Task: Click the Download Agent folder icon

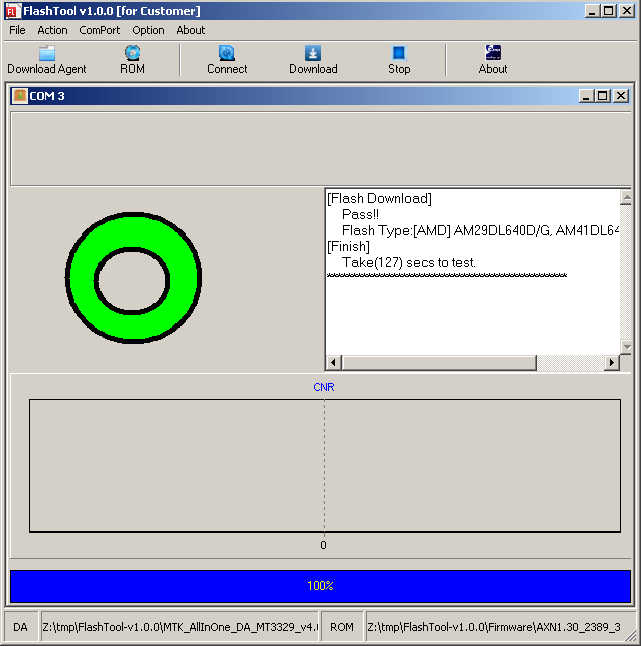Action: coord(47,53)
